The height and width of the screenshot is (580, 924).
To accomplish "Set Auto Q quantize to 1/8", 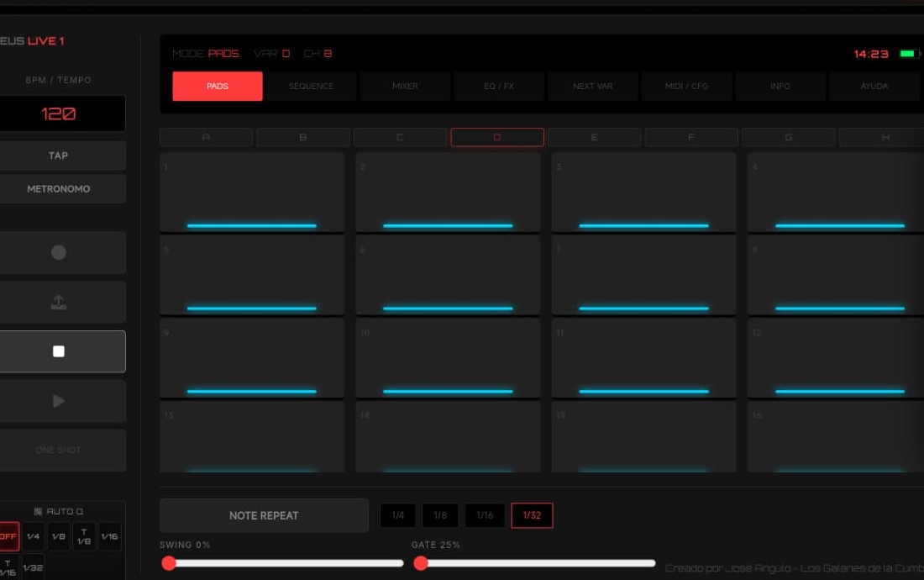I will [58, 536].
